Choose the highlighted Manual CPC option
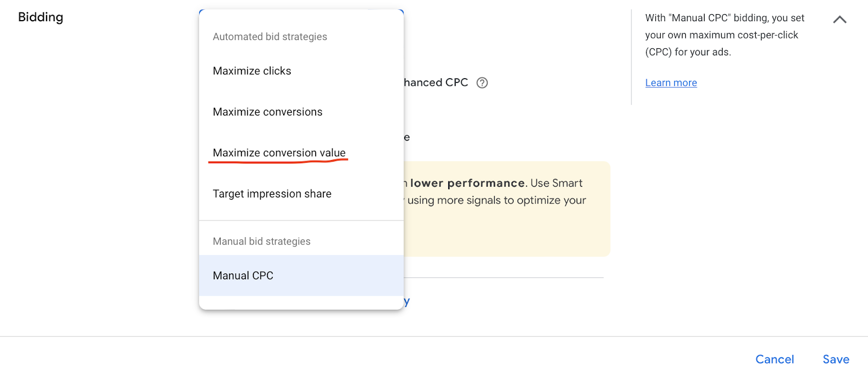This screenshot has width=868, height=377. tap(243, 276)
